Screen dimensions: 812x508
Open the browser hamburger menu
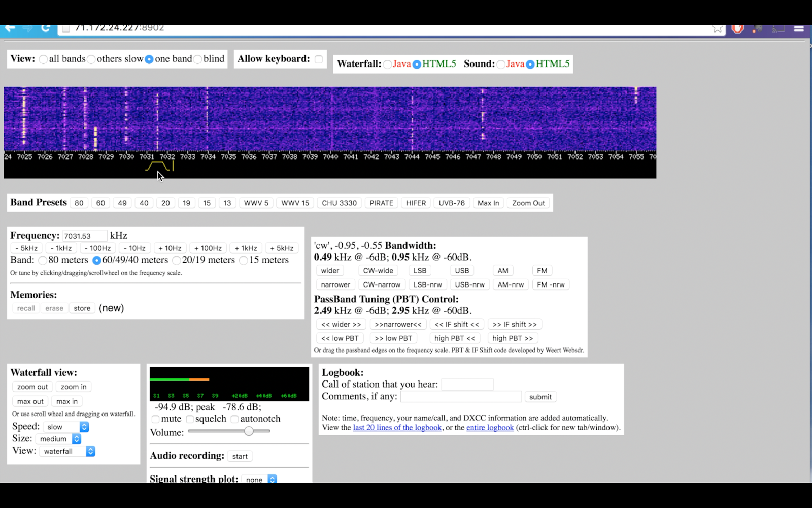click(799, 29)
